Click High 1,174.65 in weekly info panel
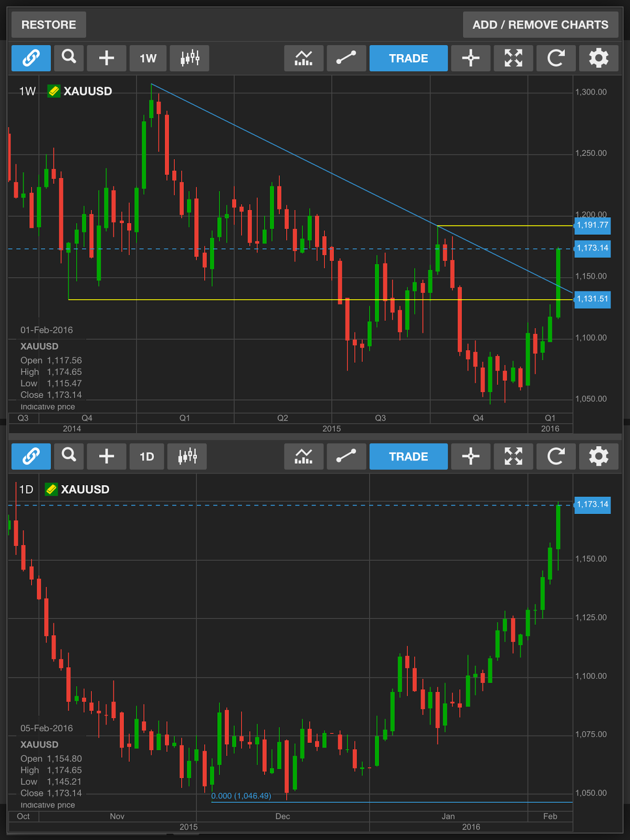Viewport: 630px width, 840px height. click(x=51, y=372)
